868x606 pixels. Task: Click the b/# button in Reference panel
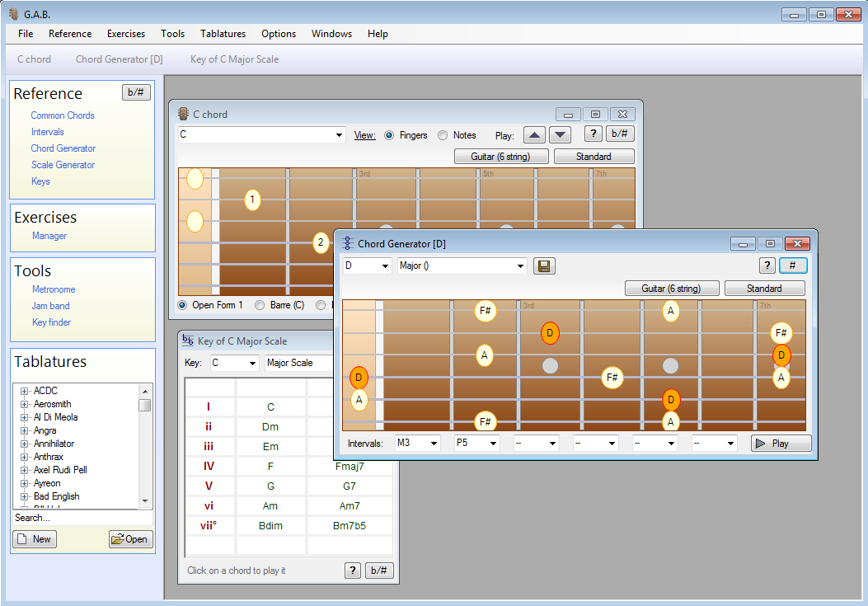coord(136,92)
